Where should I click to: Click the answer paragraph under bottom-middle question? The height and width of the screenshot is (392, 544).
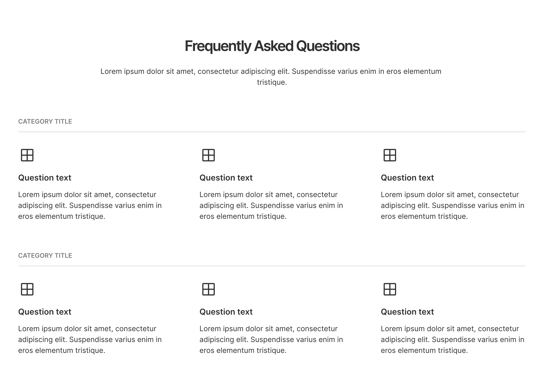(271, 339)
